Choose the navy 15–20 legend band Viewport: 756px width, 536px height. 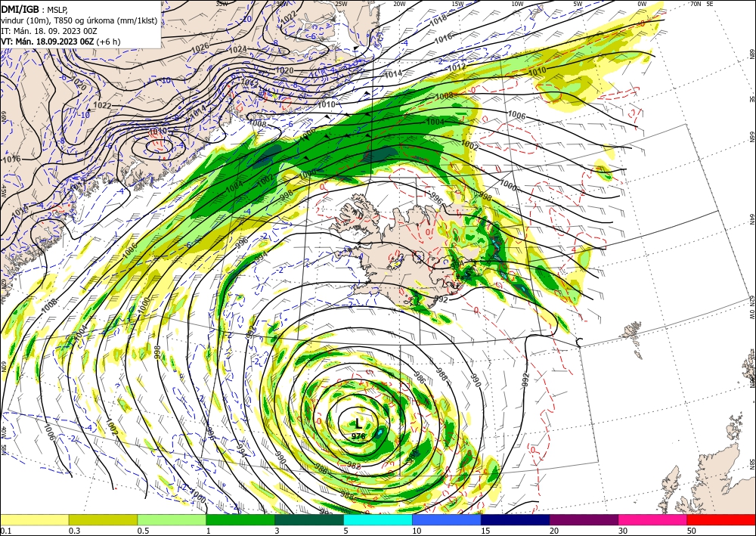tap(516, 519)
